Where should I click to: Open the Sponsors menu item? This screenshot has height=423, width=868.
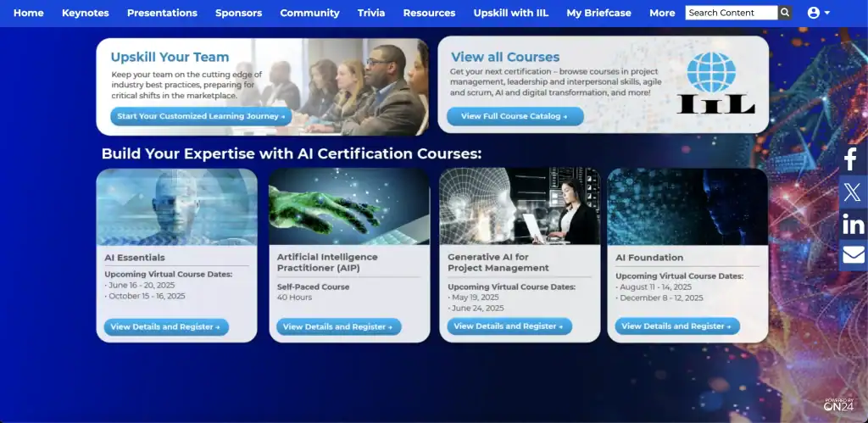238,13
